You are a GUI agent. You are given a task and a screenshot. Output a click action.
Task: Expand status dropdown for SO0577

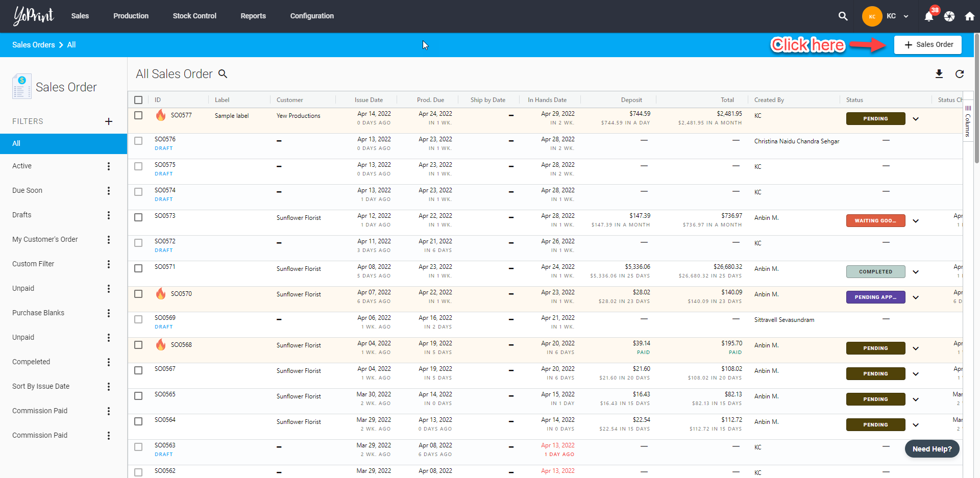pos(916,119)
